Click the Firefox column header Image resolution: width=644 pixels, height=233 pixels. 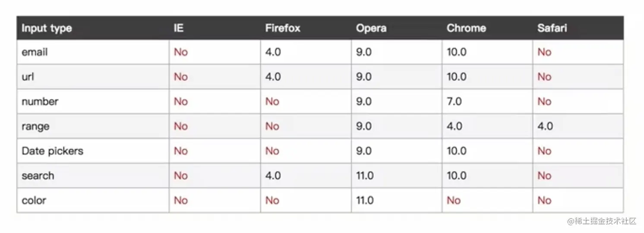283,28
